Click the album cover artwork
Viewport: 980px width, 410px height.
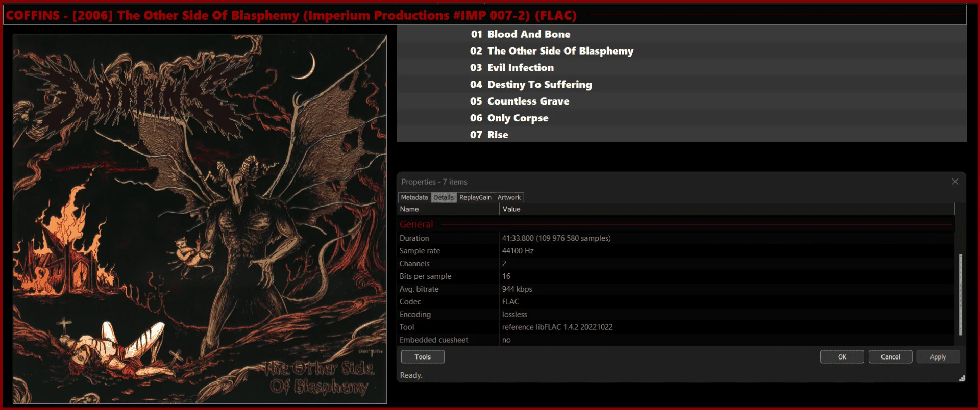pyautogui.click(x=200, y=219)
